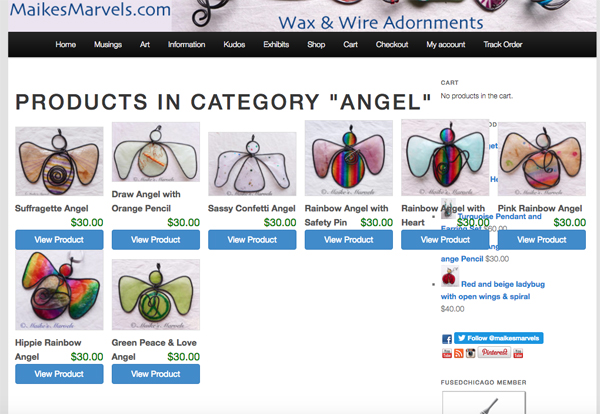
Task: View Product for Suffragette Angel
Action: click(x=59, y=240)
